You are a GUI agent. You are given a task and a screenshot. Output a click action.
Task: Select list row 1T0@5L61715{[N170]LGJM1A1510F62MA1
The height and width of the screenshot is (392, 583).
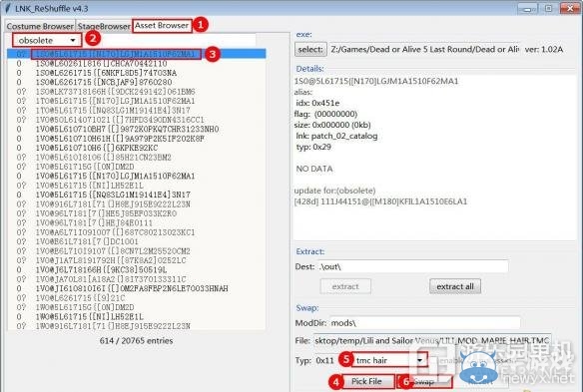pyautogui.click(x=137, y=101)
